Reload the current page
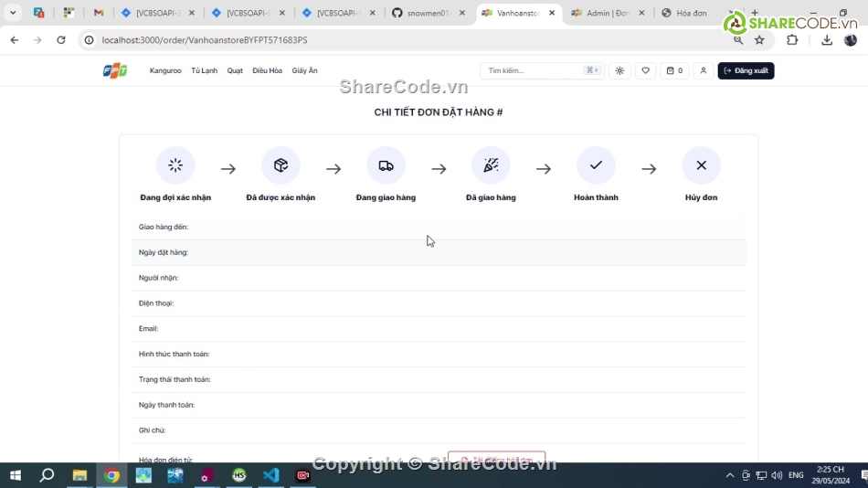Viewport: 868px width, 488px height. (x=61, y=40)
